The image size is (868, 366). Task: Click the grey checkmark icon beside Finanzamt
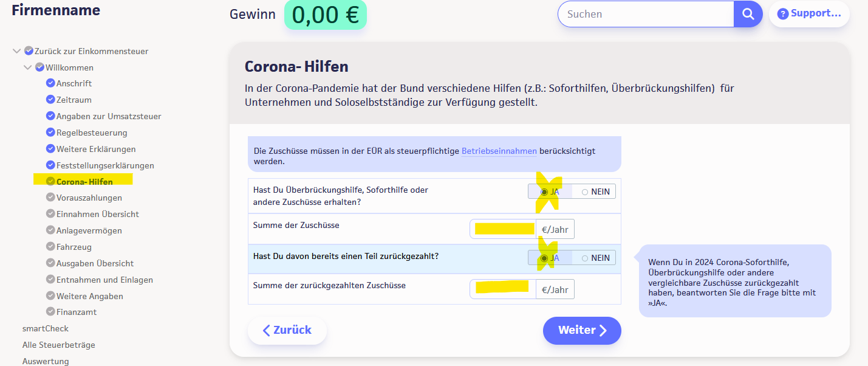(x=51, y=312)
